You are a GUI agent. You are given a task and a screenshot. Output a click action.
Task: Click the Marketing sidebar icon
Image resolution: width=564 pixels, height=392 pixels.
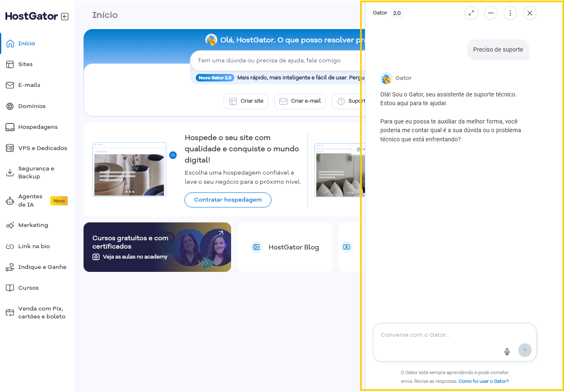click(10, 225)
